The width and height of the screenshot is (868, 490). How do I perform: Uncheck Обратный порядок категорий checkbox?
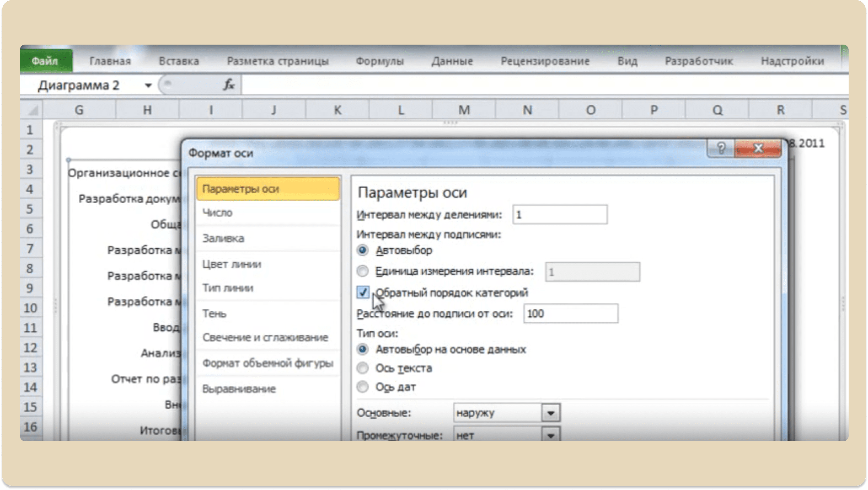[x=363, y=292]
